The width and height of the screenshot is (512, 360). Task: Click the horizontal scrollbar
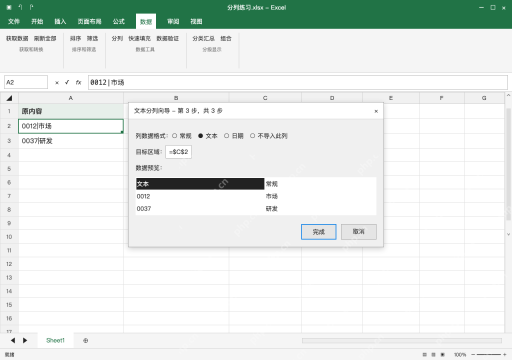(402, 340)
